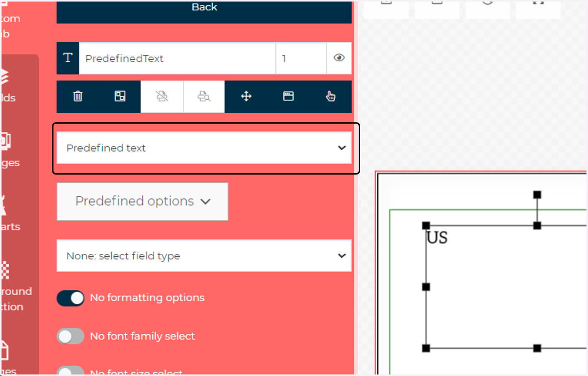Toggle No formatting options switch
Screen dimensions: 588x376
coord(71,298)
